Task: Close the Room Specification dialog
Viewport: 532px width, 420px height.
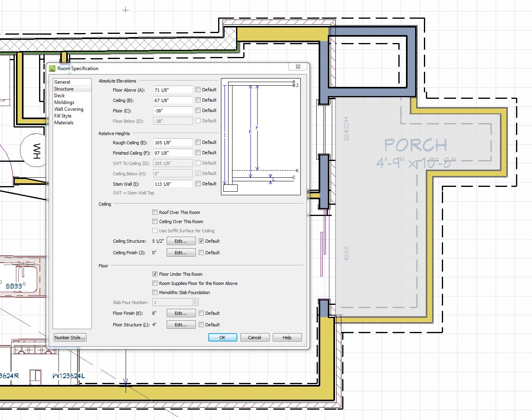Action: (x=298, y=67)
